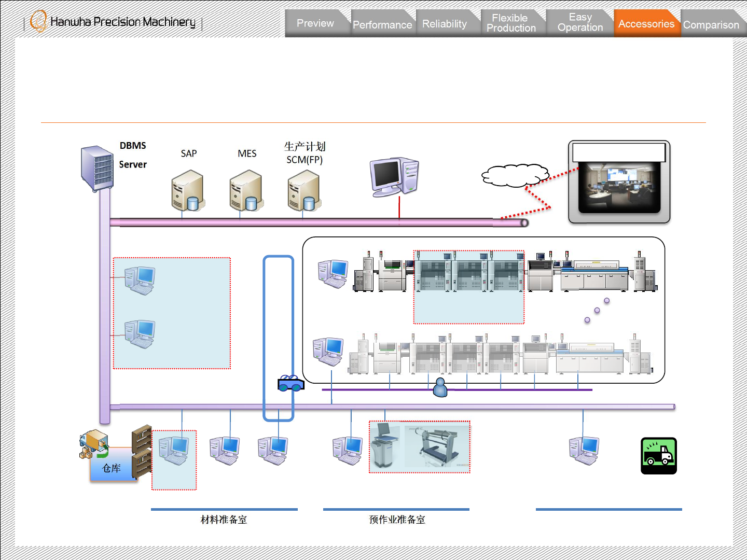Switch to the Performance tab
The height and width of the screenshot is (560, 747).
click(x=382, y=24)
